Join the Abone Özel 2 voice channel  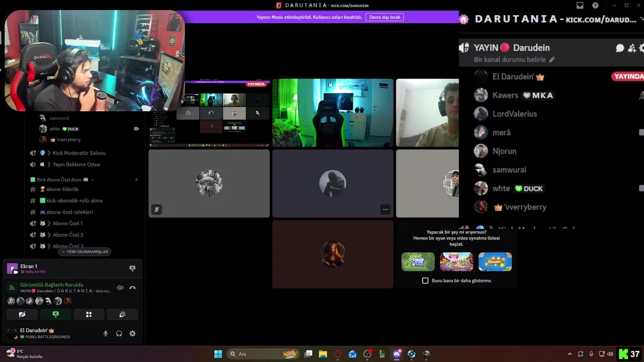tap(68, 235)
